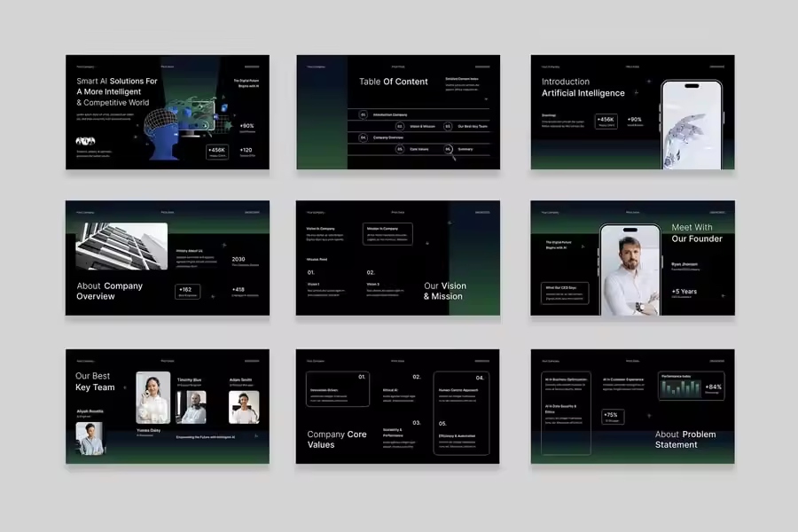Select the 01 Innovation-Driven value box
The width and height of the screenshot is (798, 532).
tap(338, 389)
